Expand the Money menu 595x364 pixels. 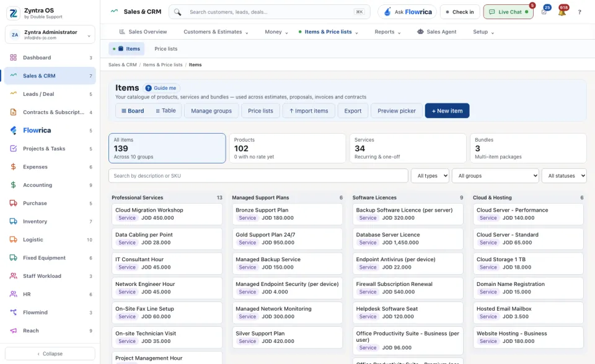pyautogui.click(x=276, y=32)
